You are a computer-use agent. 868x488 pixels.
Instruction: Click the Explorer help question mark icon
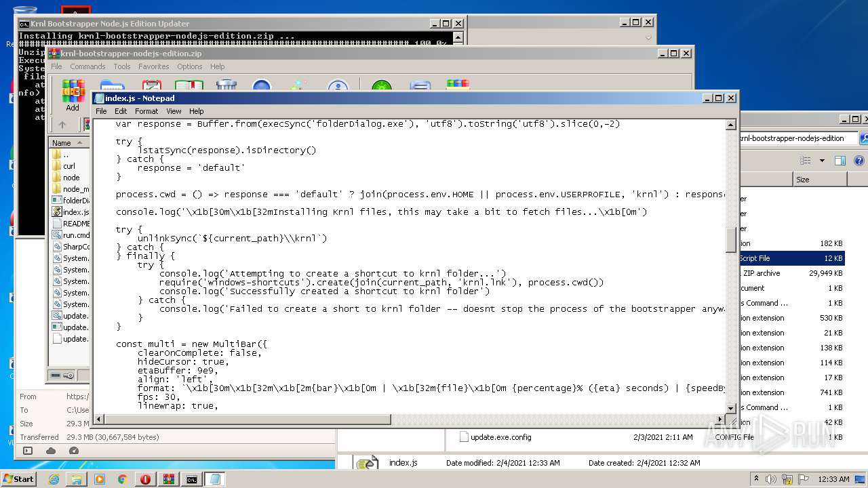click(859, 161)
